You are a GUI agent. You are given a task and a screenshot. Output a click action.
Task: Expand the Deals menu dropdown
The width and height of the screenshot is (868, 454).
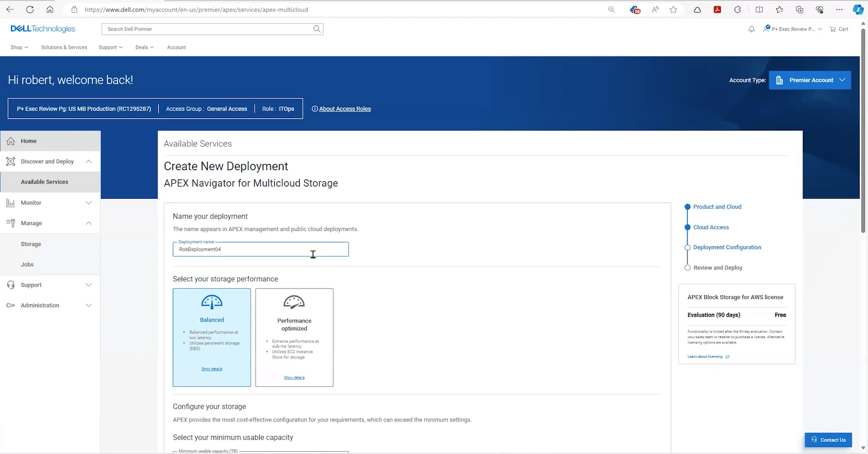point(145,47)
